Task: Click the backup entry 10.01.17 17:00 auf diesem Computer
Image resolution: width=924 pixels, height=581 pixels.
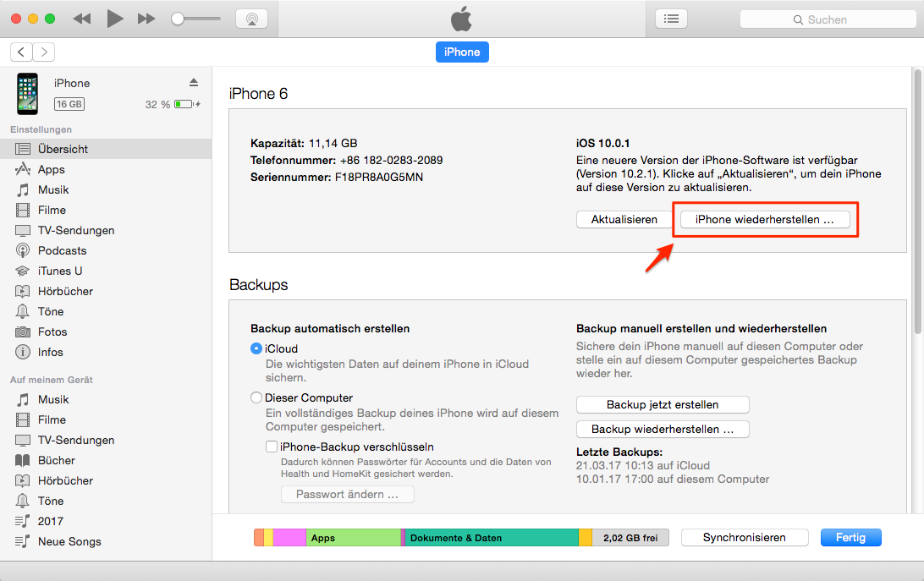Action: [x=673, y=479]
